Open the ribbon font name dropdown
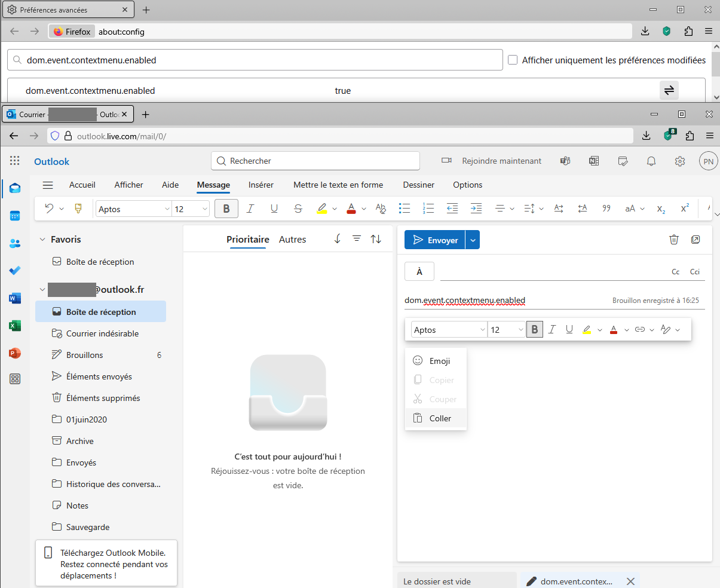720x588 pixels. pos(167,209)
